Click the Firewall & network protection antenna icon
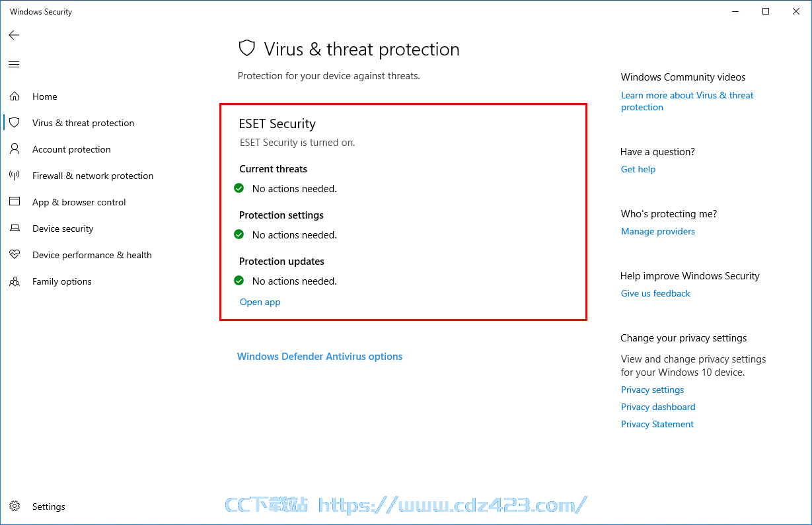 pyautogui.click(x=15, y=175)
